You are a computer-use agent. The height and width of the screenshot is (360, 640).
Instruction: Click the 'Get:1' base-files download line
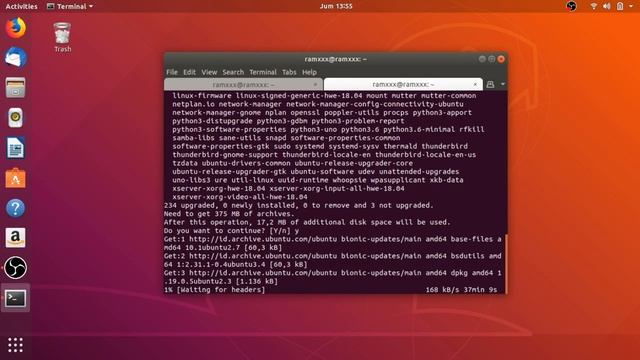pos(333,243)
